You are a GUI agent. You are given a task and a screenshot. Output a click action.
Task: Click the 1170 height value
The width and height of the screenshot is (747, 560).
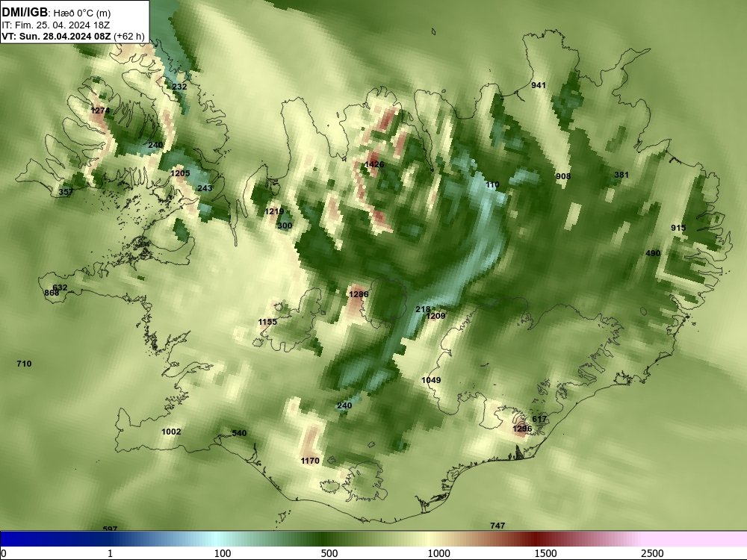310,461
